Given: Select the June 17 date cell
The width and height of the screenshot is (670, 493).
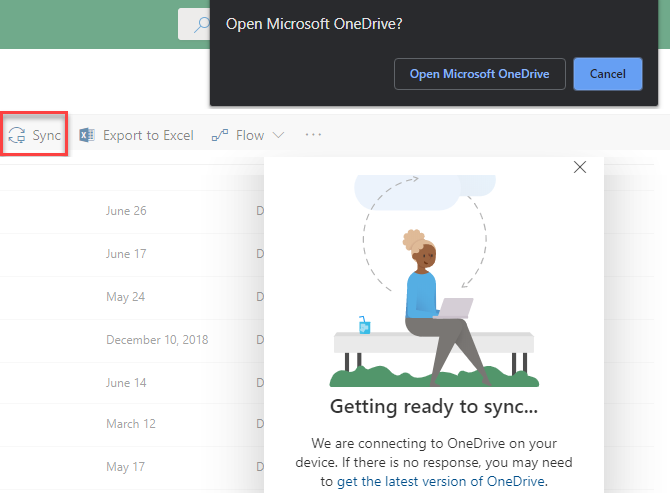Looking at the screenshot, I should point(126,254).
